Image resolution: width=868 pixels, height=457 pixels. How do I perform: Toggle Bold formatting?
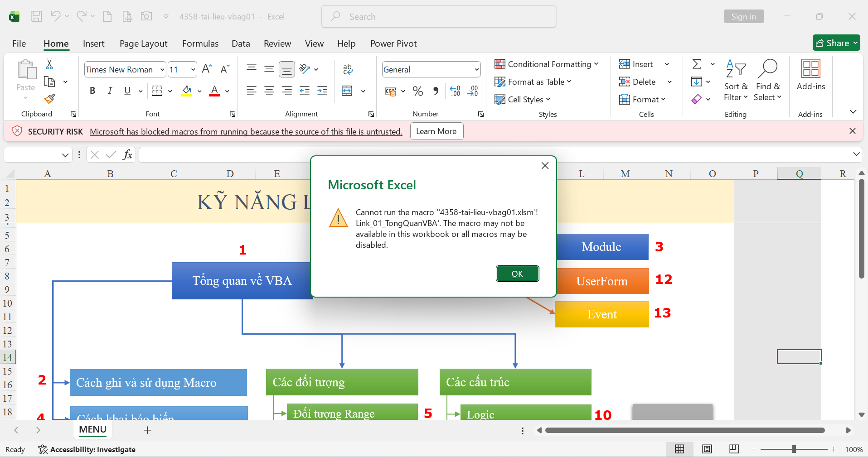tap(92, 91)
